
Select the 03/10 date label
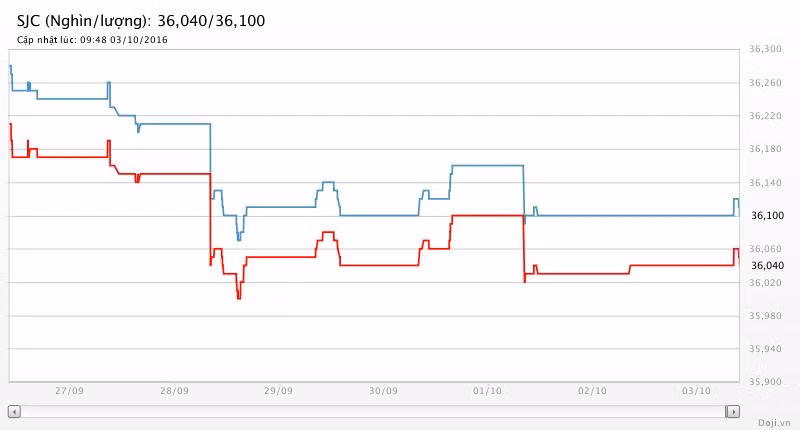[x=697, y=391]
